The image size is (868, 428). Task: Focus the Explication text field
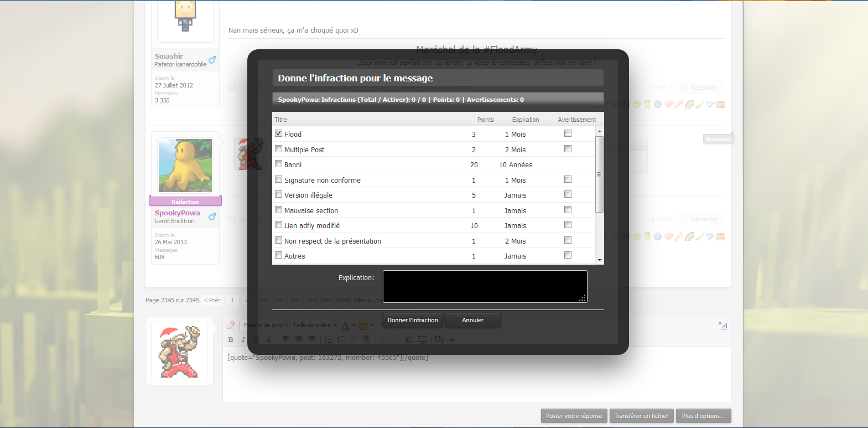tap(485, 286)
